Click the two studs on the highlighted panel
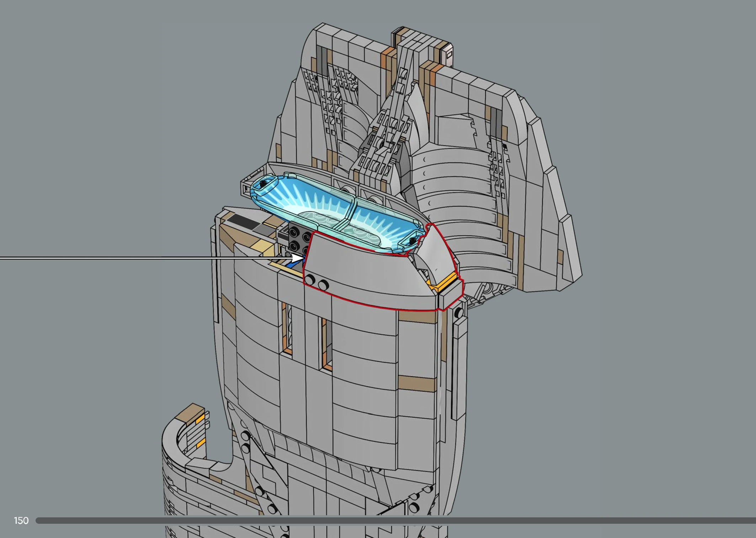The height and width of the screenshot is (538, 756). pyautogui.click(x=316, y=282)
